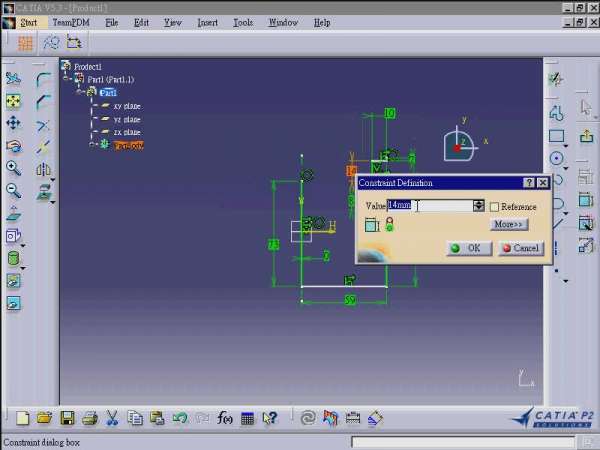Click the Save disk icon
The width and height of the screenshot is (600, 450).
[x=67, y=418]
